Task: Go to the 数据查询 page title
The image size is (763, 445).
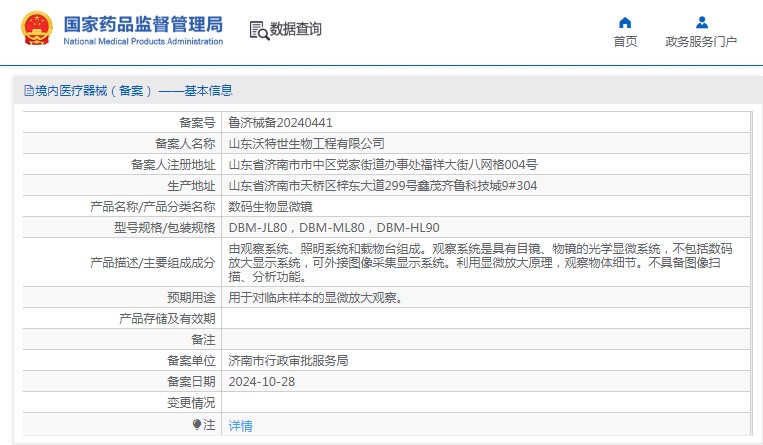Action: [x=296, y=30]
